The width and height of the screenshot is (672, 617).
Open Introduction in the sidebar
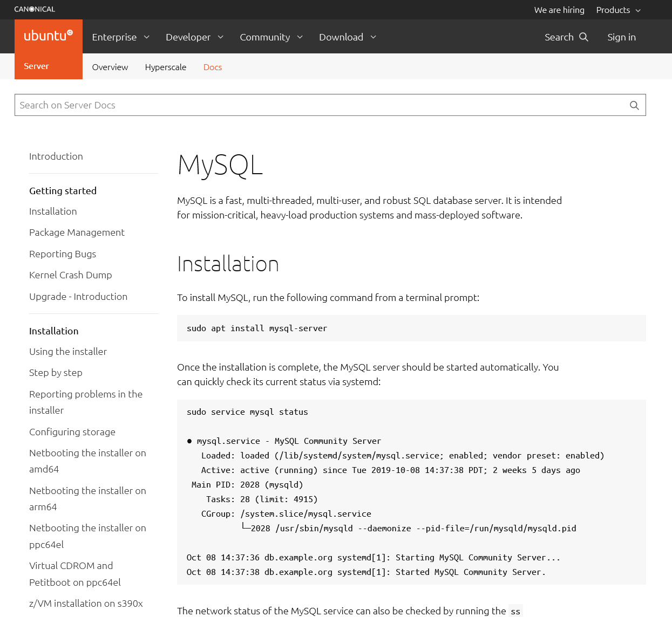56,156
